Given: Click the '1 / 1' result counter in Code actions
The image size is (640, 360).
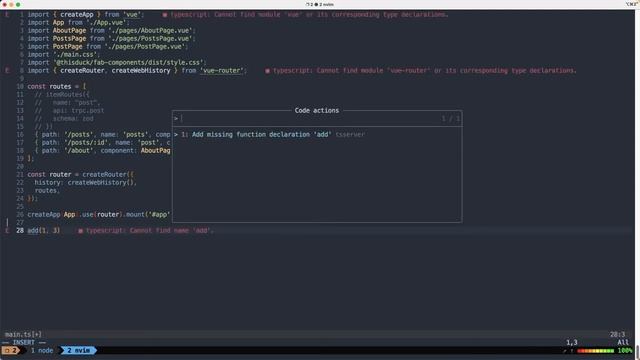Looking at the screenshot, I should point(450,118).
